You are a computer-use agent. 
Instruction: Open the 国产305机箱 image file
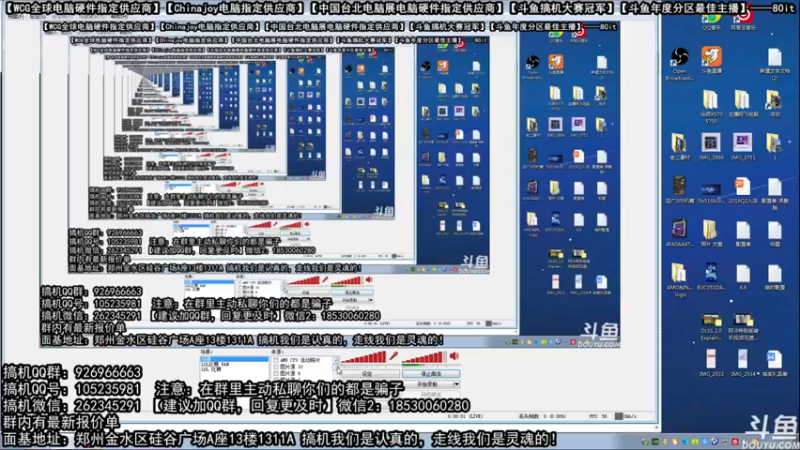[679, 190]
